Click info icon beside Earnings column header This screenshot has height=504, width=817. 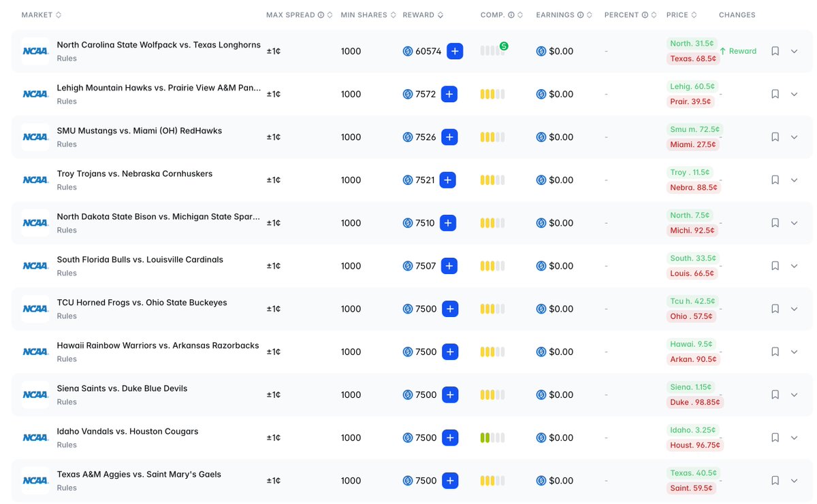[x=581, y=15]
